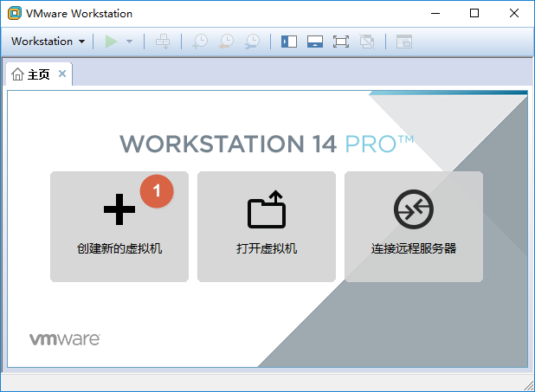Toggle the library sidebar panel icon
This screenshot has height=392, width=535.
tap(289, 42)
